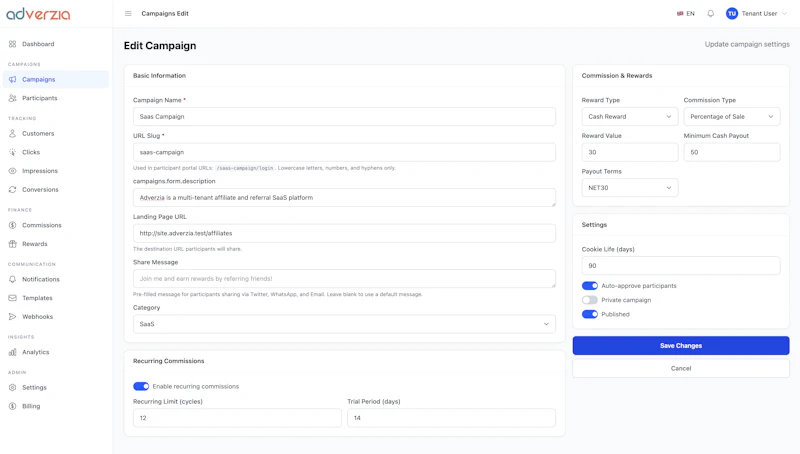Toggle the Published switch
The width and height of the screenshot is (800, 454).
[590, 314]
